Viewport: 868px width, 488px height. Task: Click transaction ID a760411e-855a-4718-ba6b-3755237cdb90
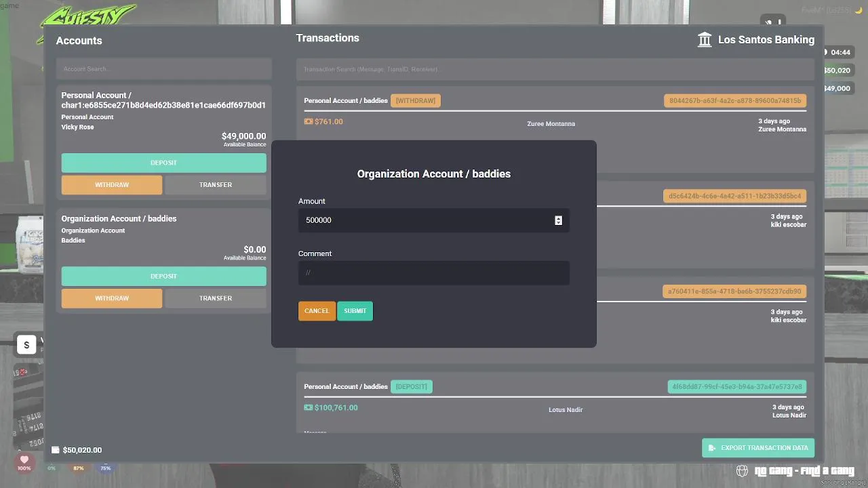[x=734, y=291]
